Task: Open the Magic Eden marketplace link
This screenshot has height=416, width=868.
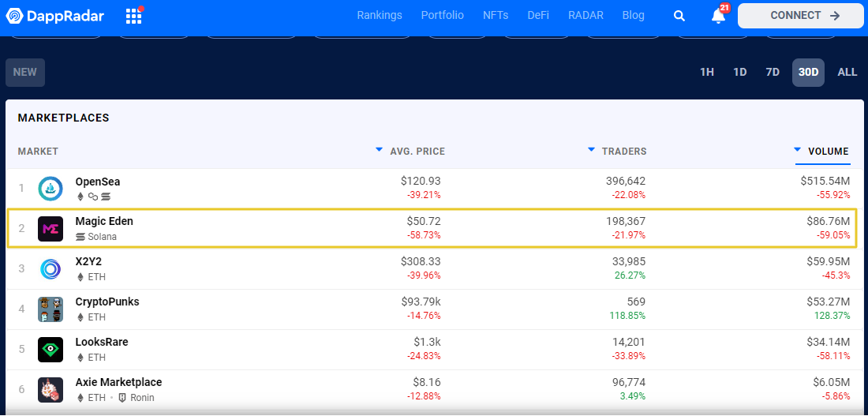Action: pos(104,222)
